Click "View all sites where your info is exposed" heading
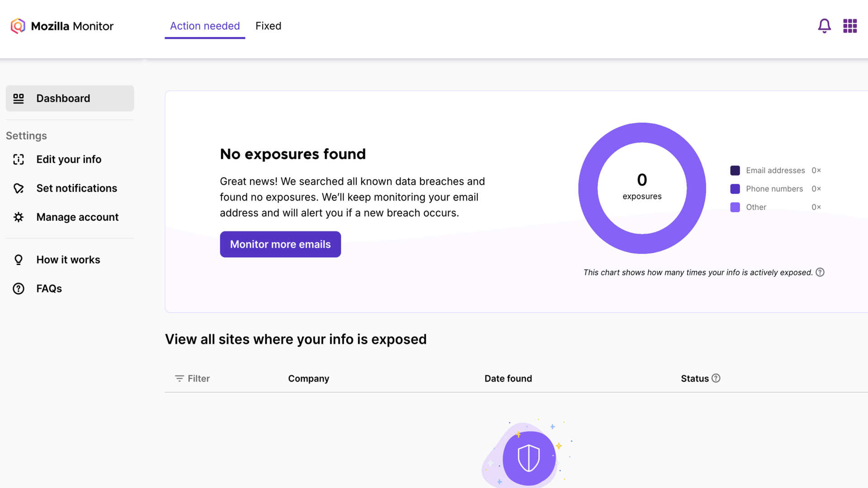The width and height of the screenshot is (868, 488). click(296, 339)
